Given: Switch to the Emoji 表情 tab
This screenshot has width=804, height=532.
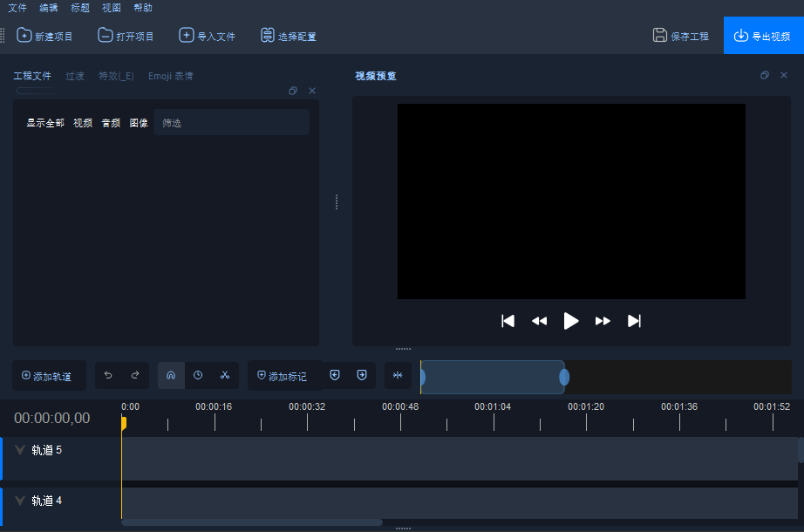Looking at the screenshot, I should click(171, 76).
